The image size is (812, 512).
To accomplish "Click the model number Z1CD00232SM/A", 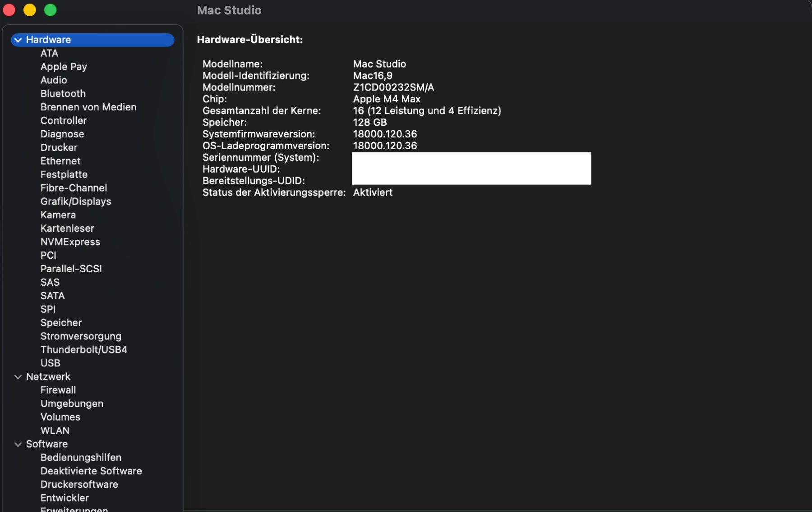I will coord(393,87).
